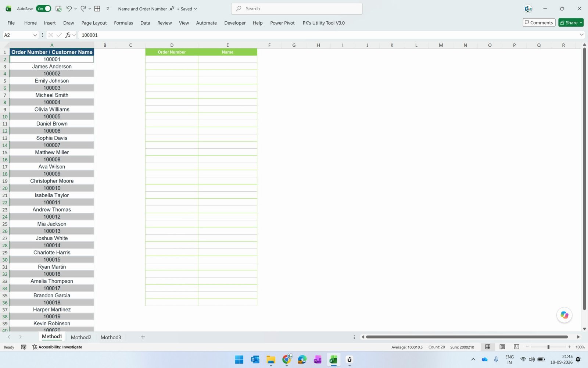Click the Insert Function fx icon
The width and height of the screenshot is (588, 368).
[x=68, y=35]
